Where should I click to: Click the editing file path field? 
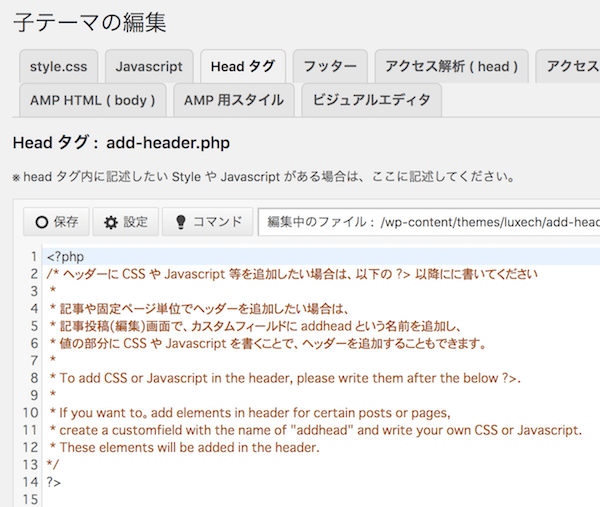coord(429,222)
